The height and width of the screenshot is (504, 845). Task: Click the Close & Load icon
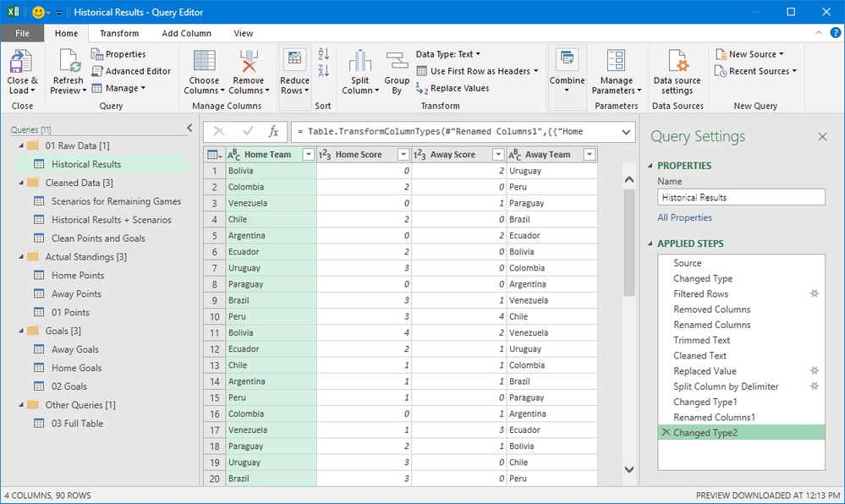pyautogui.click(x=21, y=62)
